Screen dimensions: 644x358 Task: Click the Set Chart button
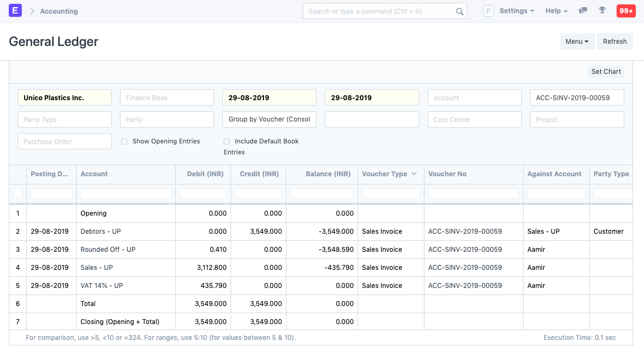(606, 71)
